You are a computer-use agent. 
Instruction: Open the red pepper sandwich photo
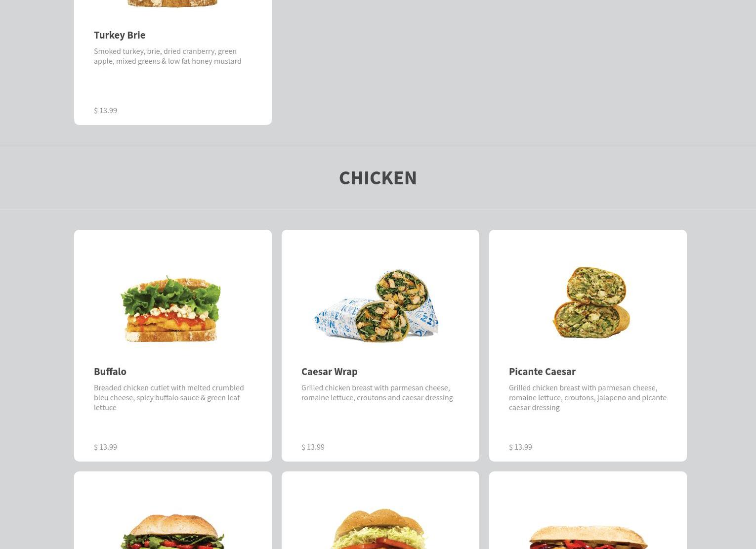click(588, 537)
